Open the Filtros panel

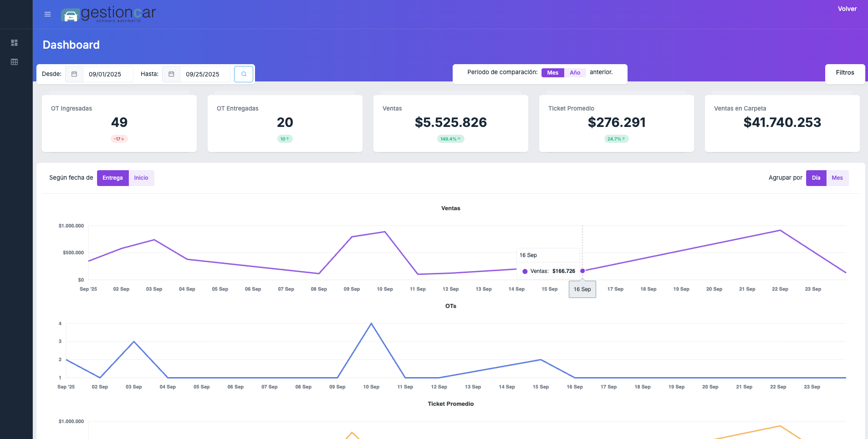(845, 72)
